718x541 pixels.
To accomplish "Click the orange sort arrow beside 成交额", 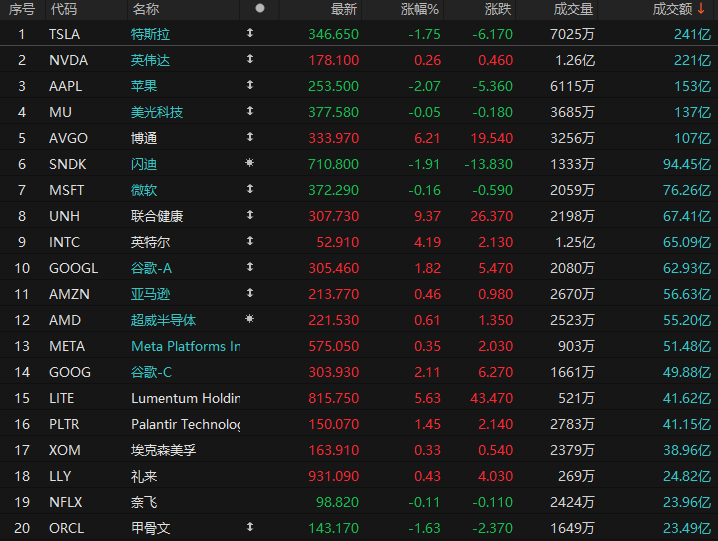I will (x=701, y=9).
